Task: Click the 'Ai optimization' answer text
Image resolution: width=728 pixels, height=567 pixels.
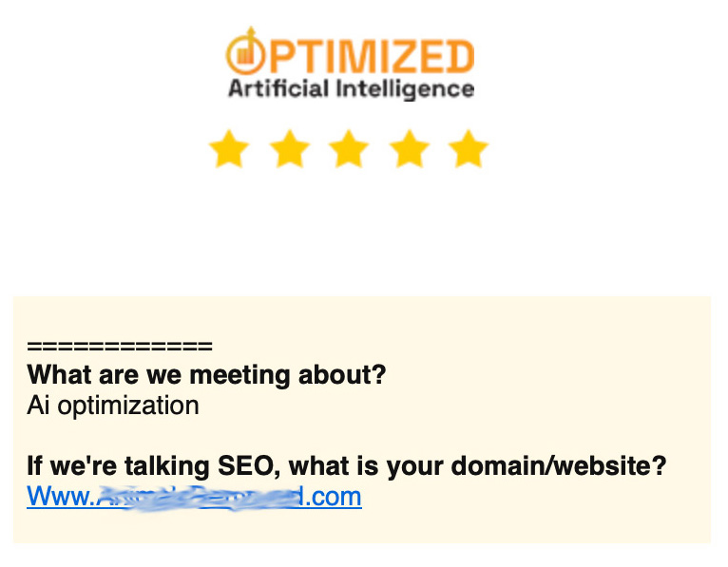Action: [113, 406]
